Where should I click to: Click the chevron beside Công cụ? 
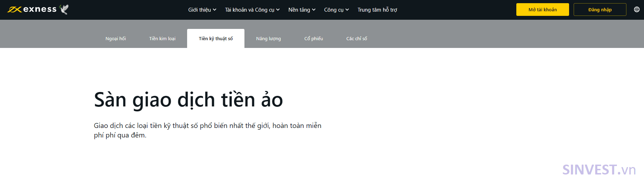point(347,10)
